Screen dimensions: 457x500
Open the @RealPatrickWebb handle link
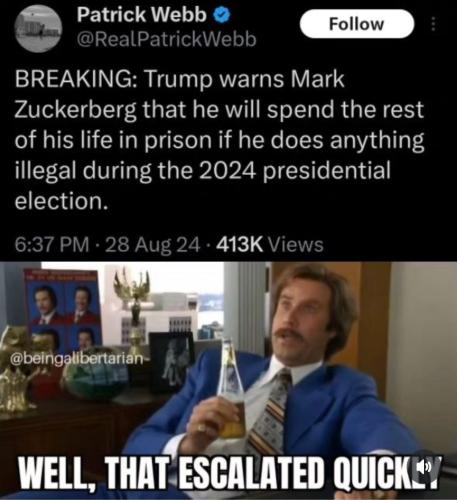click(x=167, y=39)
